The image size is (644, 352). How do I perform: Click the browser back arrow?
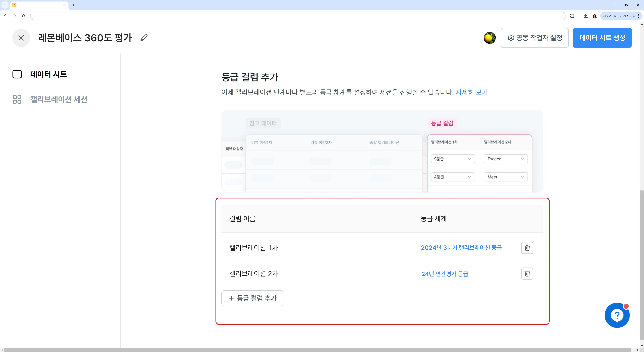tap(6, 16)
